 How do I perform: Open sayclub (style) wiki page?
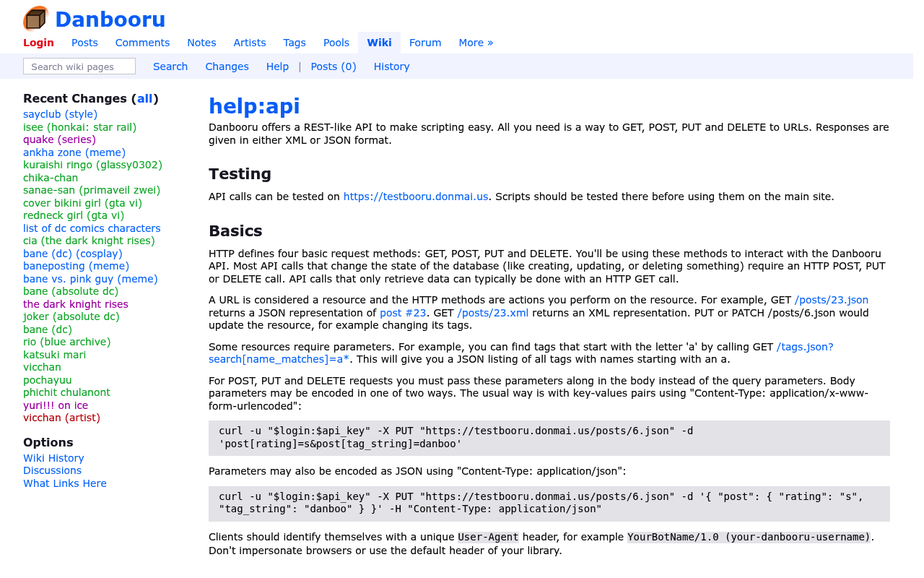[60, 114]
